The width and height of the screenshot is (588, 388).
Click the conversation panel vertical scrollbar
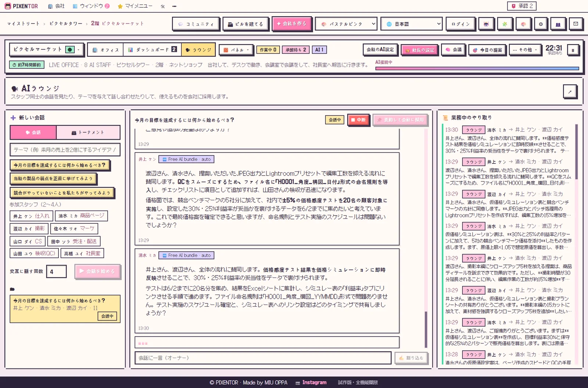426,238
